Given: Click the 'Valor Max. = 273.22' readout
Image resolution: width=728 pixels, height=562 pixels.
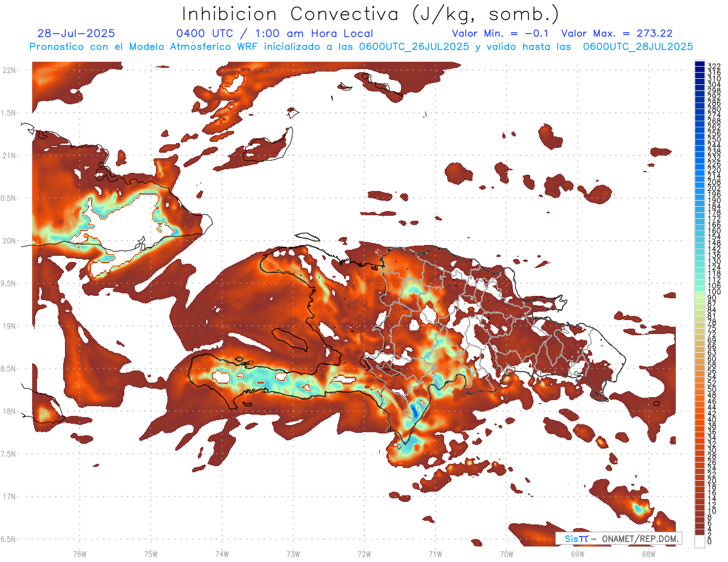Looking at the screenshot, I should point(616,34).
